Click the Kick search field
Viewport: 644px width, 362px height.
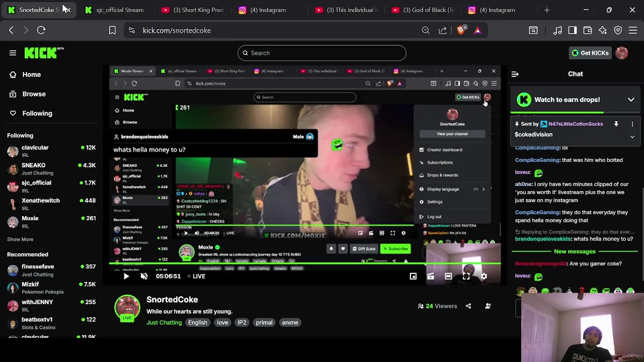point(322,53)
